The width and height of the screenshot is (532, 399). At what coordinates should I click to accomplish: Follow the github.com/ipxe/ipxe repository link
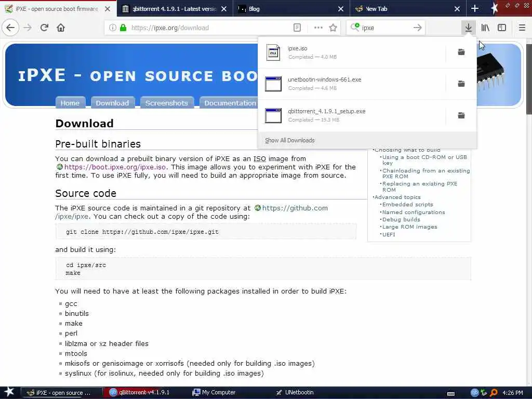coord(295,208)
